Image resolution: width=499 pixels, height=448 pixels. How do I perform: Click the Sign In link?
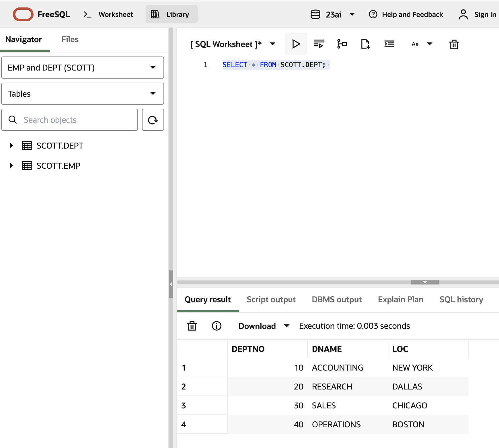[485, 14]
